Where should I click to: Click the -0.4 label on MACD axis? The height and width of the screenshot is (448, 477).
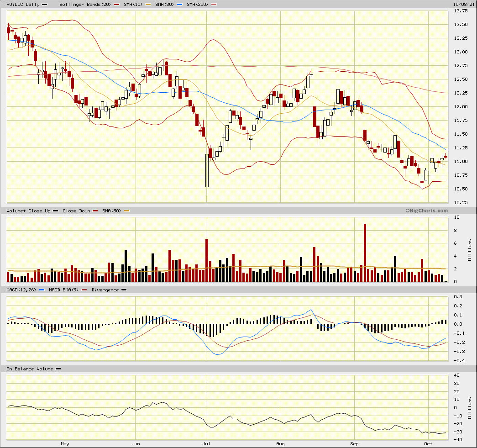pyautogui.click(x=459, y=360)
